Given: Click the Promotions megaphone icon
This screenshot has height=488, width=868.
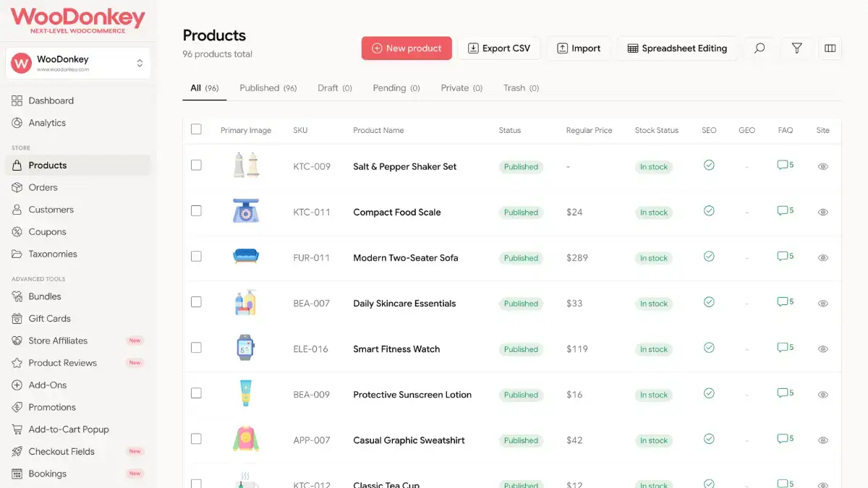Looking at the screenshot, I should coord(17,407).
